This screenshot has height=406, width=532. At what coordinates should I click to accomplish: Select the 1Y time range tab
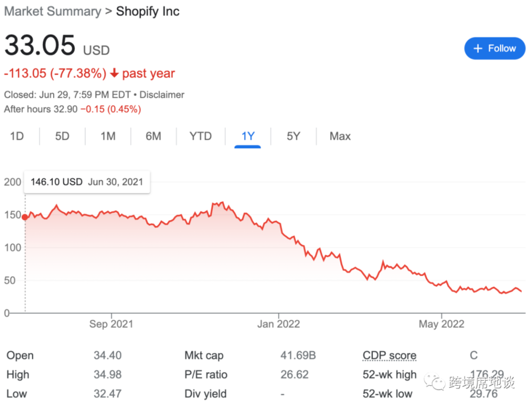coord(248,136)
